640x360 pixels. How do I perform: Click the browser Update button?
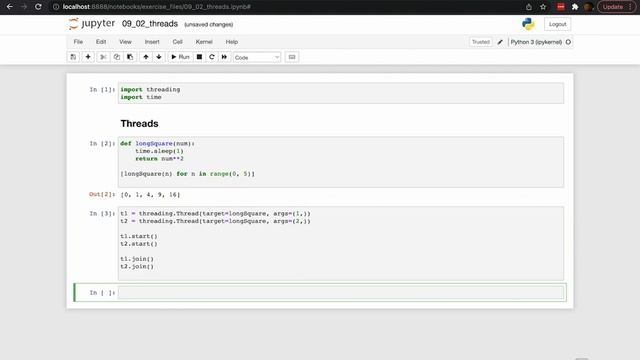[x=617, y=7]
